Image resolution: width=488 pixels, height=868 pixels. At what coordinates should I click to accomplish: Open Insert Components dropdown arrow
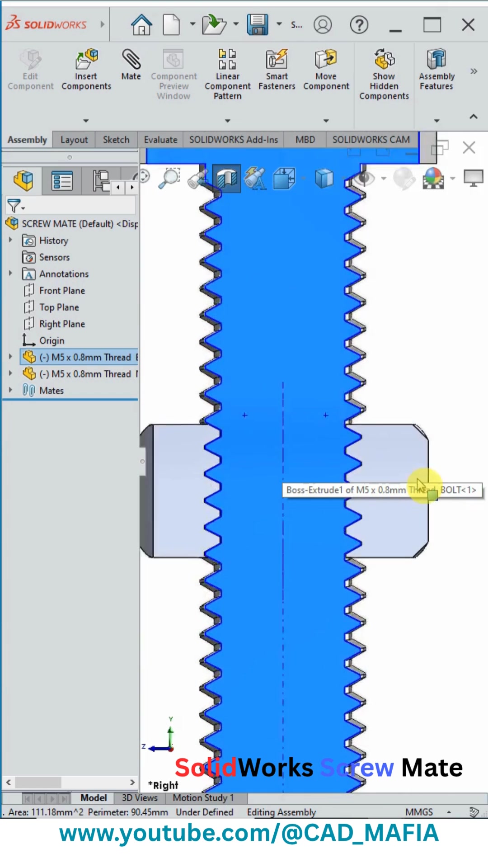coord(86,121)
